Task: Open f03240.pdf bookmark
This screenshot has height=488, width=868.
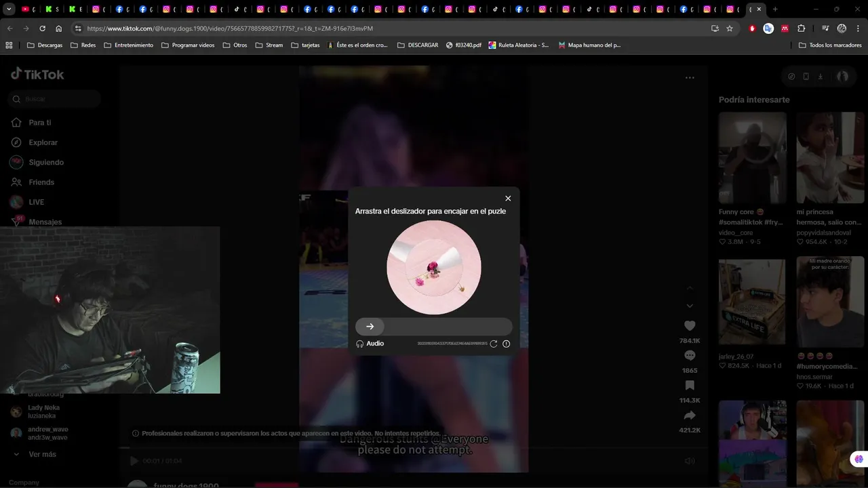Action: (x=464, y=45)
